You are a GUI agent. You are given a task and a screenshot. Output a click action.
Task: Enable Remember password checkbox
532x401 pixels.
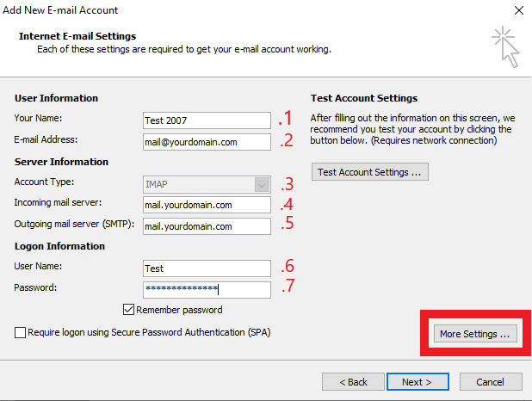tap(129, 310)
